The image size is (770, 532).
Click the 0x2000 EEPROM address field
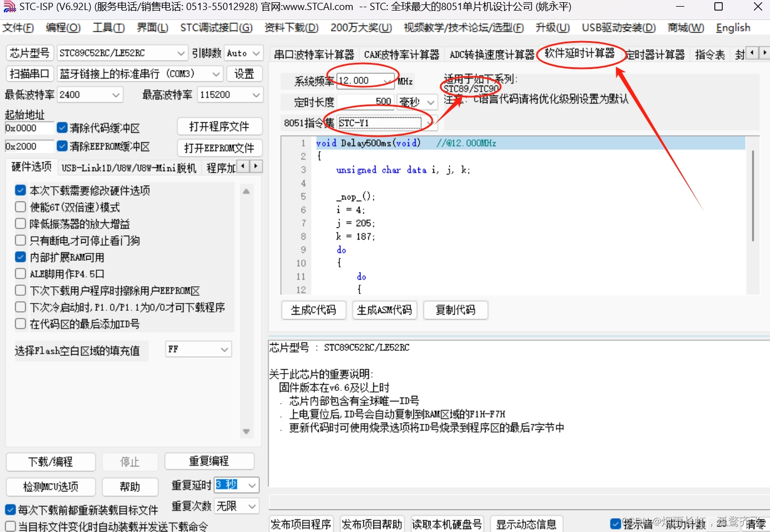[29, 146]
